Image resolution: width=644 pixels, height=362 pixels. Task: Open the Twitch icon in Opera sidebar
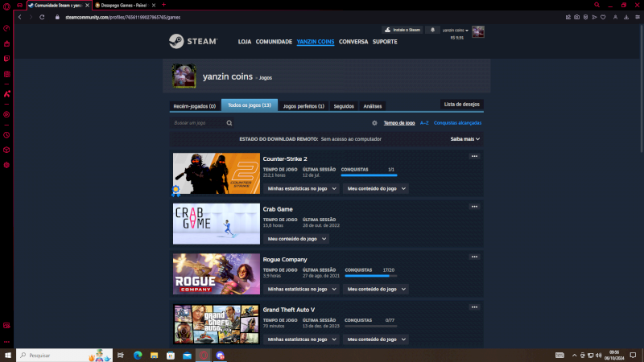tap(6, 59)
